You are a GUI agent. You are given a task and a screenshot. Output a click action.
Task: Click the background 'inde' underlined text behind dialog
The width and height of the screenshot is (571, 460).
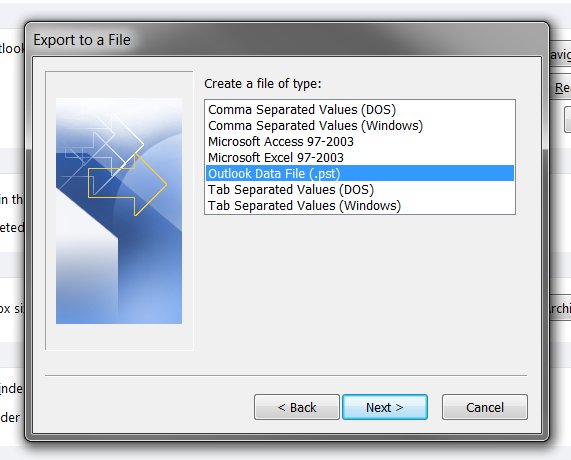pos(11,389)
